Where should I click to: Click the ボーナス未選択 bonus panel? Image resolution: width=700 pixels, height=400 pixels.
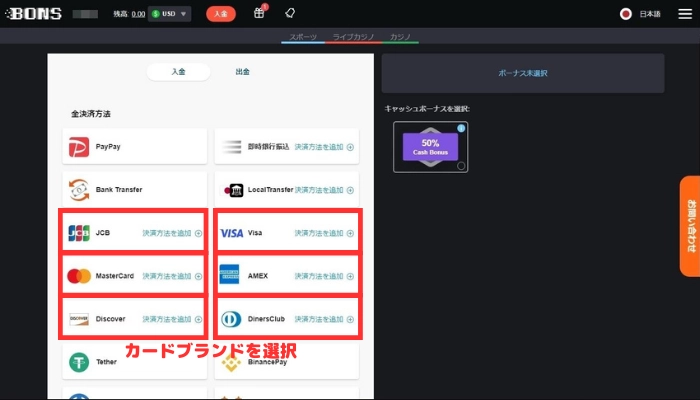[x=523, y=73]
